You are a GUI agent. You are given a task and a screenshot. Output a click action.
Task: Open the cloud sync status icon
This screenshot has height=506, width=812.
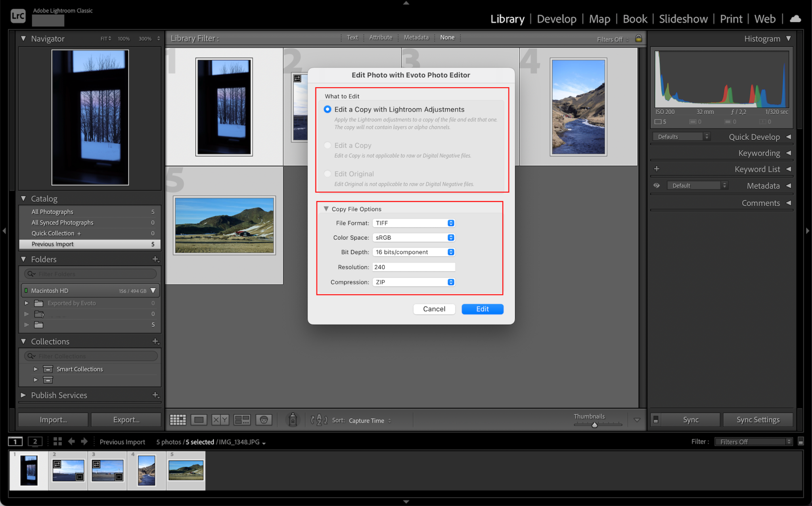pyautogui.click(x=795, y=19)
